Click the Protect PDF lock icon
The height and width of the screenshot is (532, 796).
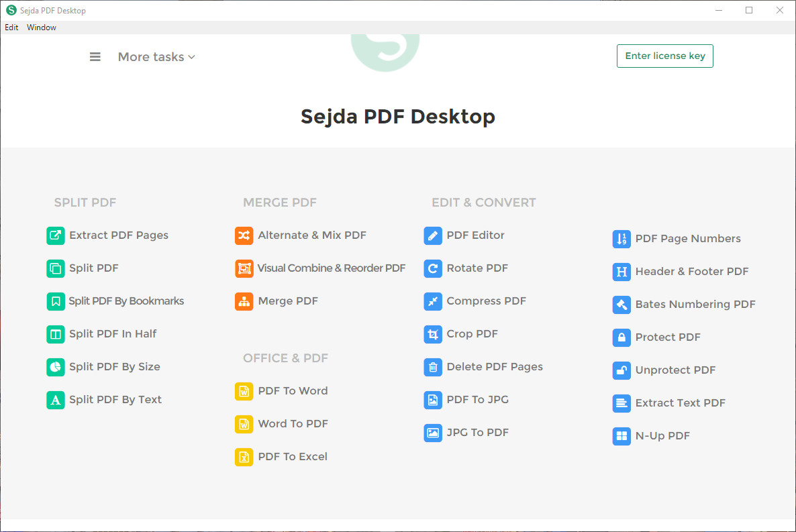pyautogui.click(x=621, y=337)
